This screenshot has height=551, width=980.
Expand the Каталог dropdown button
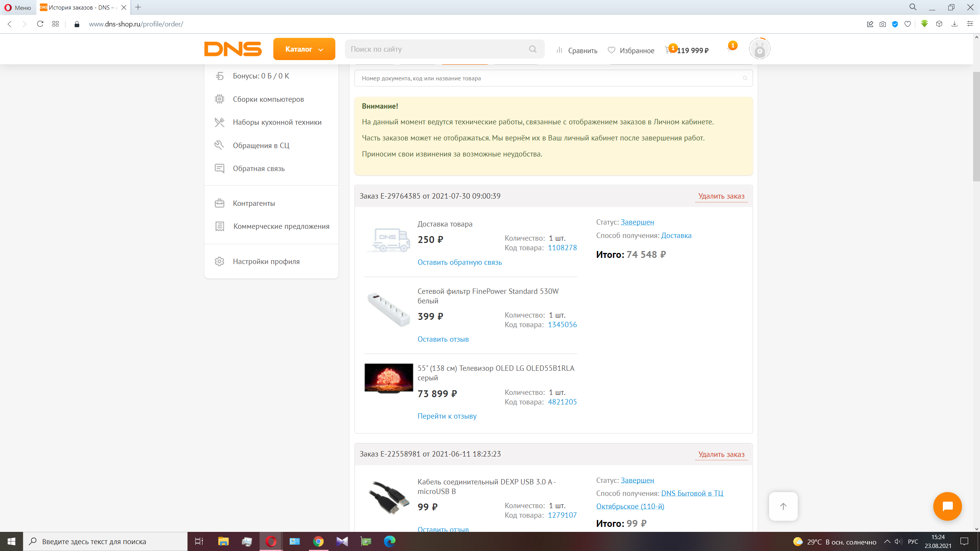(x=304, y=49)
